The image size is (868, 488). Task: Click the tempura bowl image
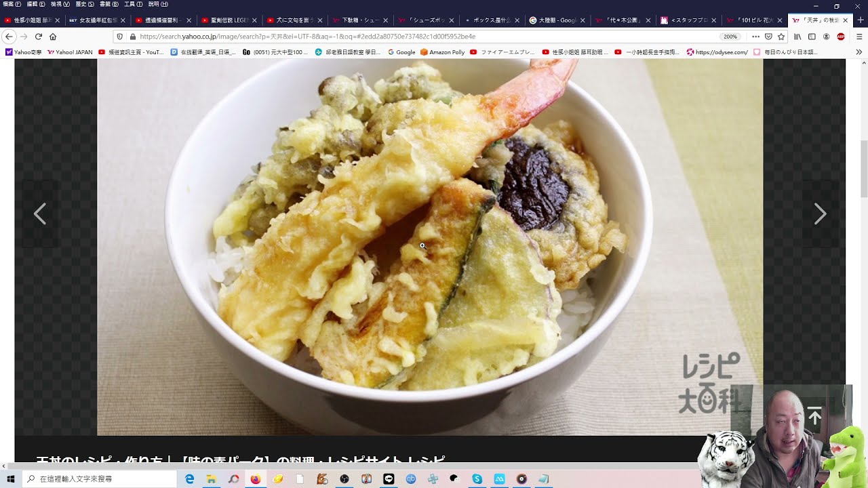point(430,247)
